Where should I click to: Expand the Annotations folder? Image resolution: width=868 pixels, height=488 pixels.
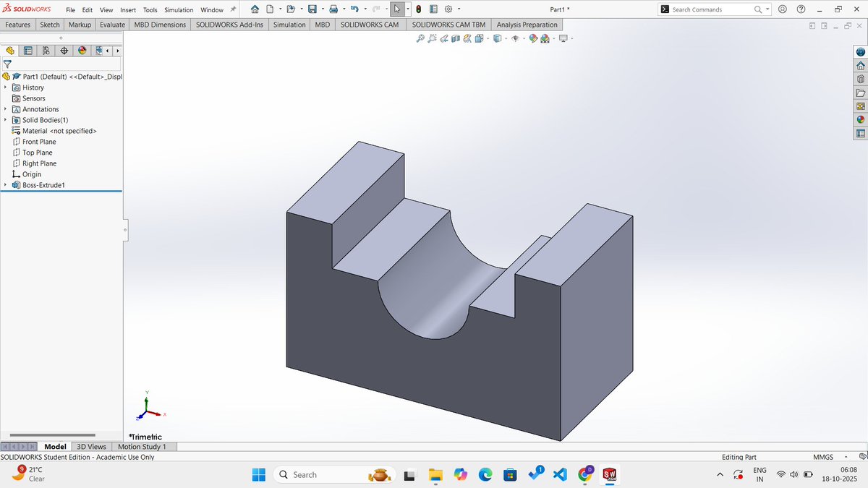(6, 109)
